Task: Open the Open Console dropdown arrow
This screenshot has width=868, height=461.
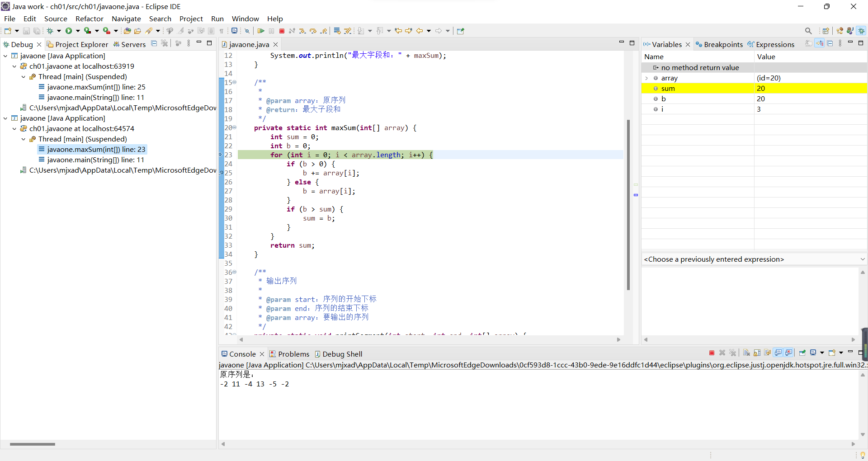Action: click(841, 353)
